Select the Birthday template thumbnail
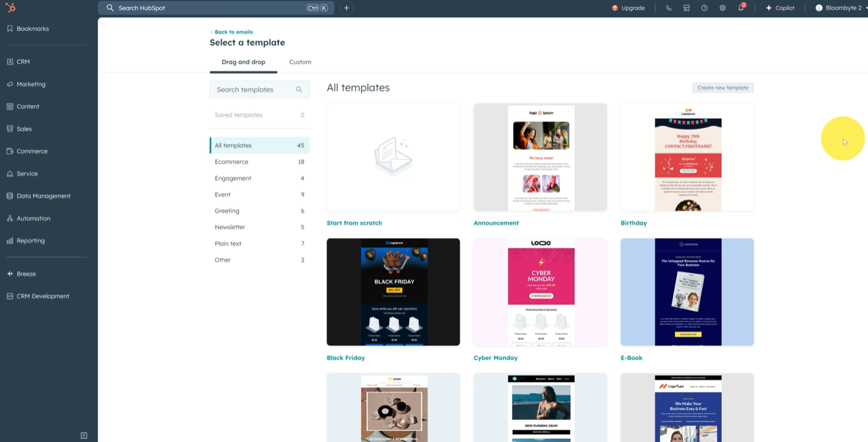This screenshot has height=442, width=868. pyautogui.click(x=687, y=157)
